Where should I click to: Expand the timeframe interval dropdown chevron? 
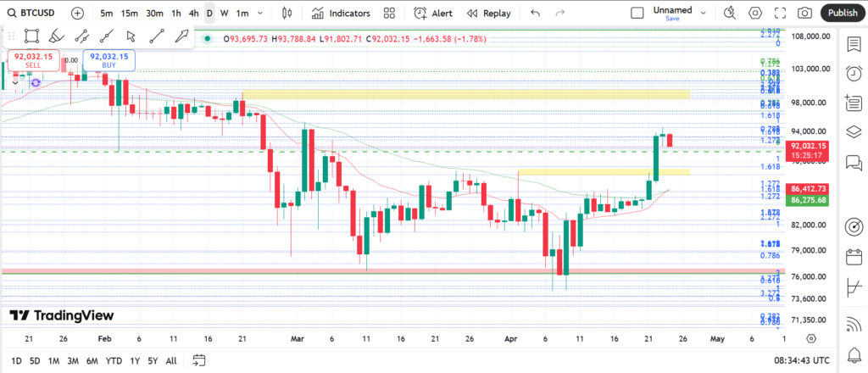261,13
